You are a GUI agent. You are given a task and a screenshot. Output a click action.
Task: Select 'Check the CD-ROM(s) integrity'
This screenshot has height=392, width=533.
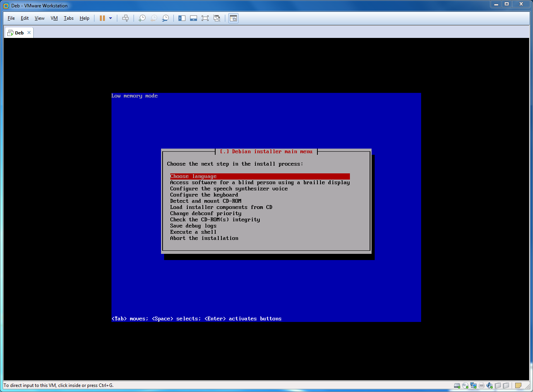pos(215,220)
